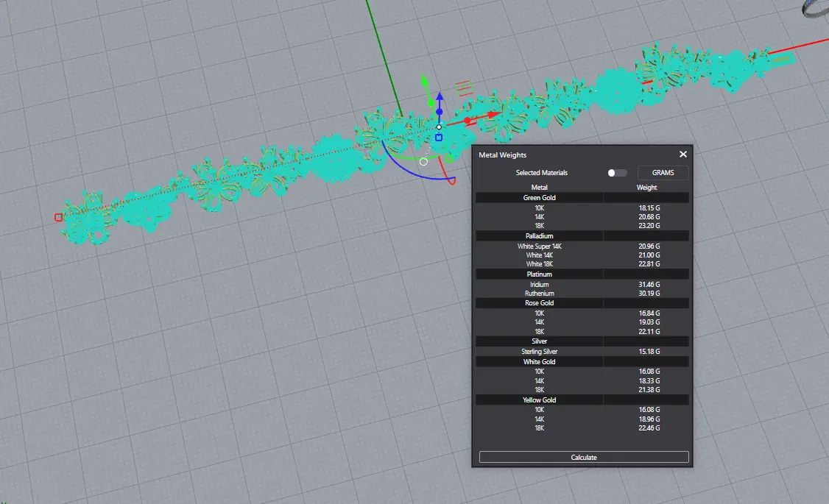Viewport: 829px width, 504px height.
Task: Click the blue gumball scale square handle
Action: point(438,138)
